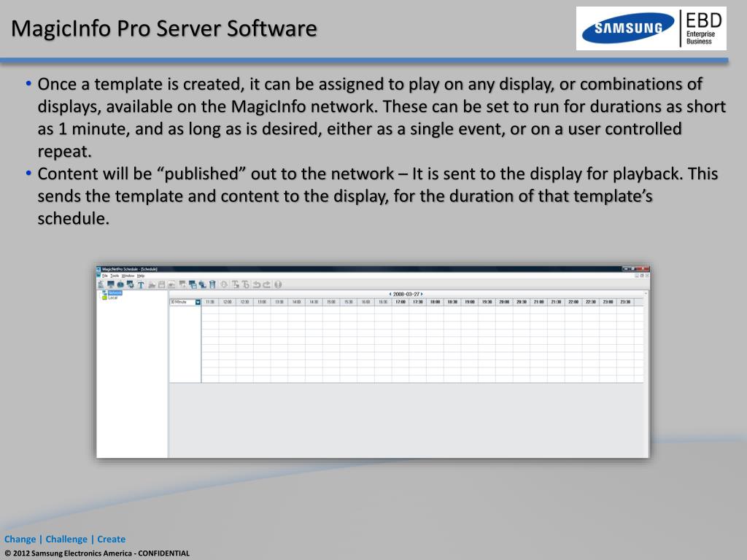Image resolution: width=747 pixels, height=560 pixels.
Task: Open the Tools menu
Action: click(115, 276)
